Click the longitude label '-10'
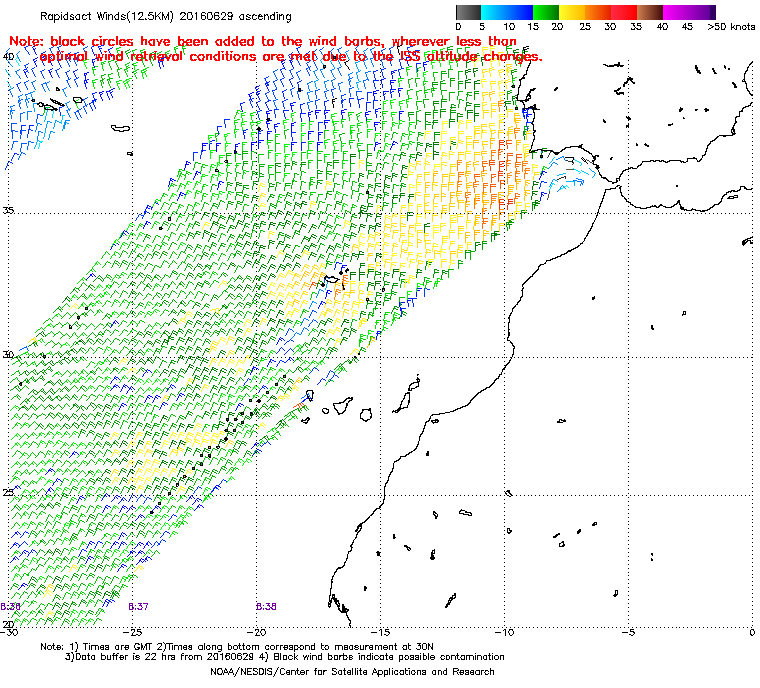This screenshot has width=760, height=688. click(x=505, y=632)
